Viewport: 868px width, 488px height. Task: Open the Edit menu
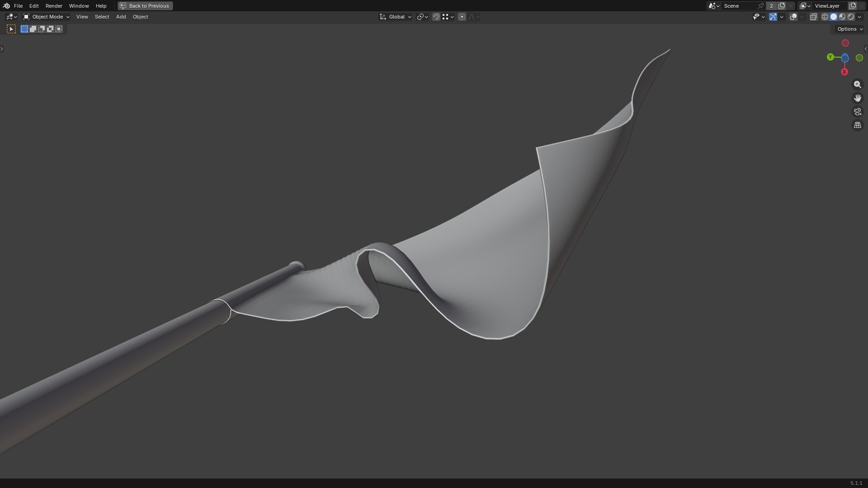34,6
